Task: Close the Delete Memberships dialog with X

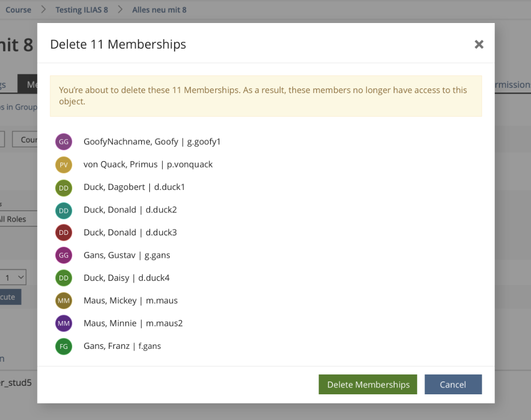Action: tap(479, 44)
